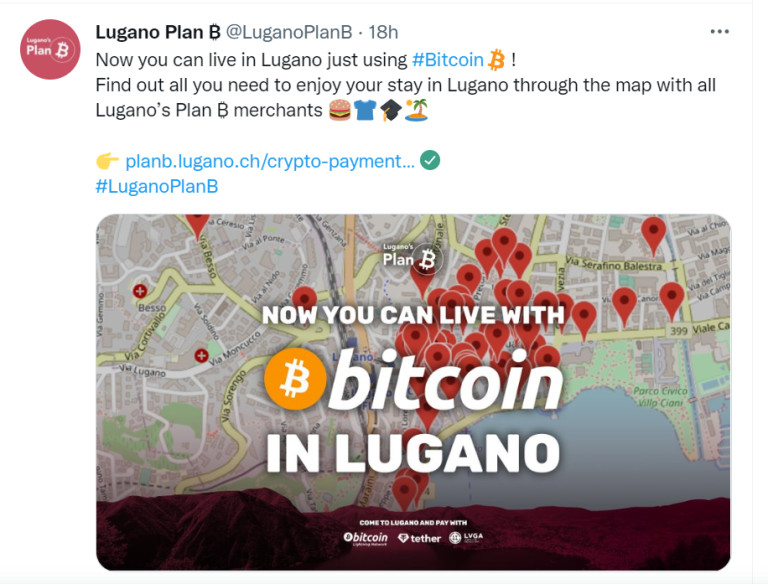This screenshot has width=768, height=584.
Task: Open the Bitcoin in Lugano map image
Action: (x=413, y=392)
